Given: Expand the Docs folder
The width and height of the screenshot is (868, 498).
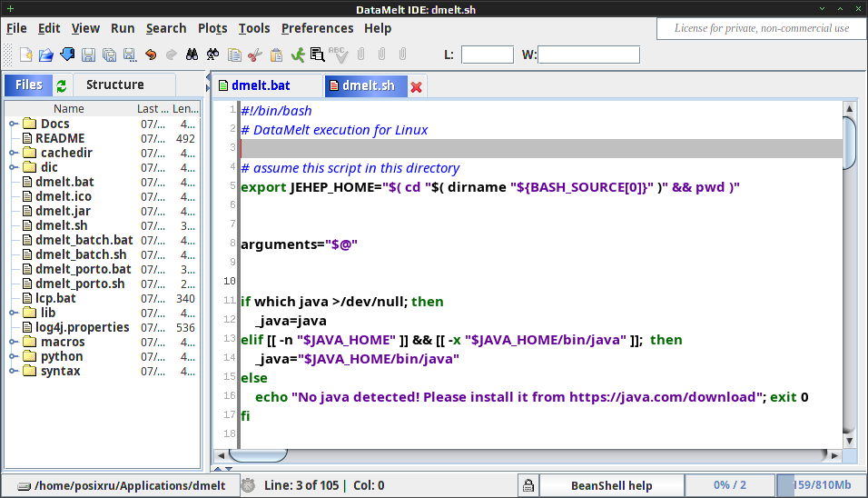Looking at the screenshot, I should pyautogui.click(x=13, y=124).
